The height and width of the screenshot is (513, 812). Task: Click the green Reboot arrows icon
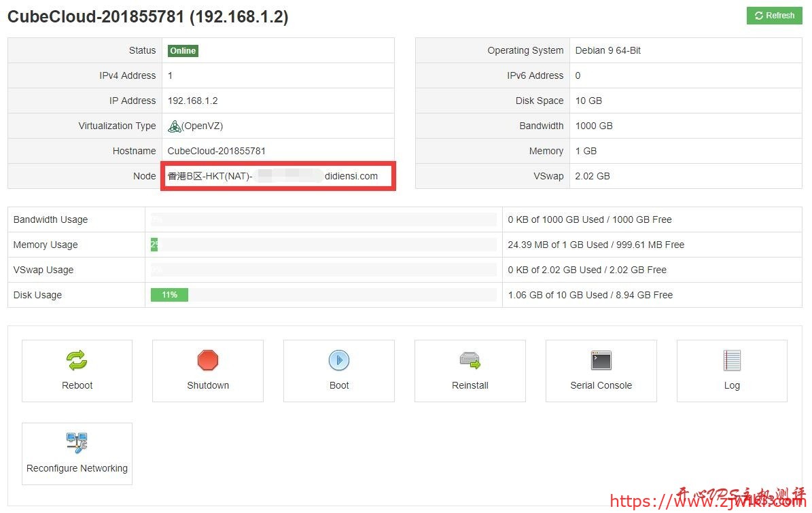click(x=77, y=360)
